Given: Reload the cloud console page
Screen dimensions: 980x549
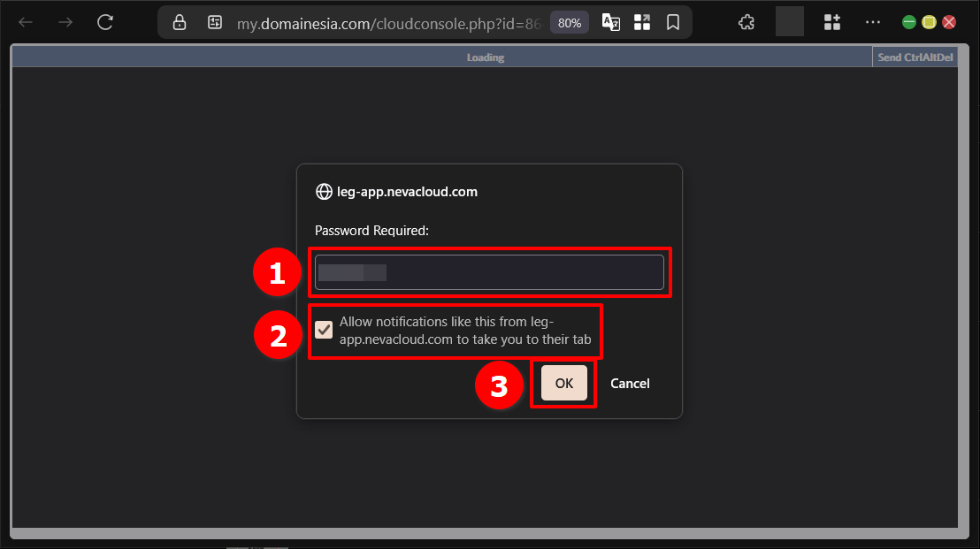Looking at the screenshot, I should click(104, 22).
